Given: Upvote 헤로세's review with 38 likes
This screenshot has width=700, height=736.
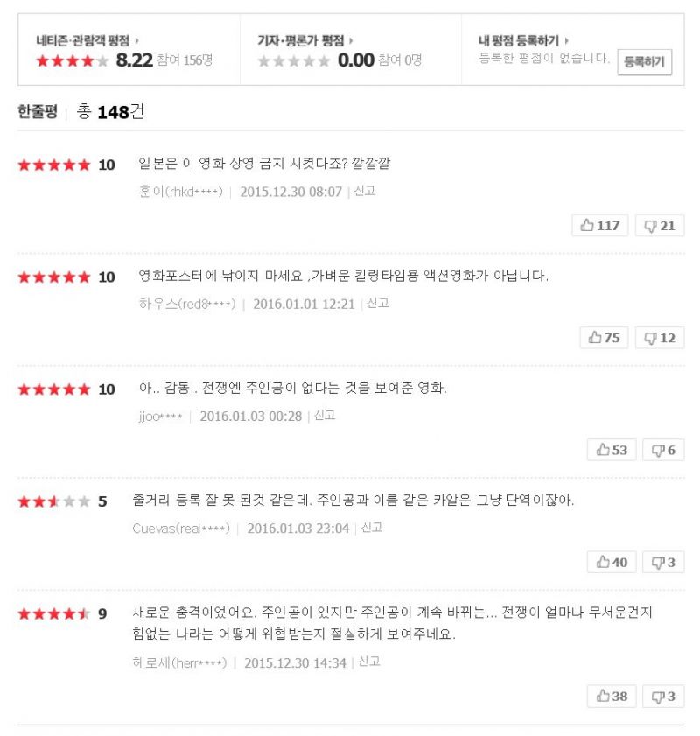Looking at the screenshot, I should pos(612,696).
